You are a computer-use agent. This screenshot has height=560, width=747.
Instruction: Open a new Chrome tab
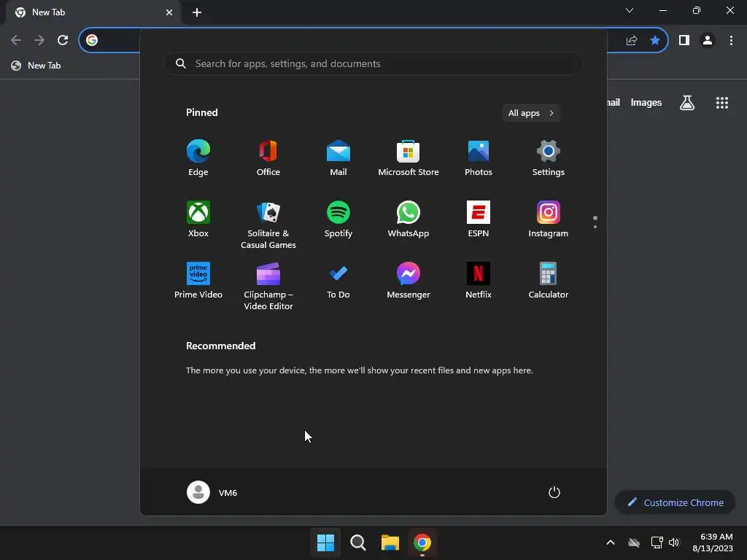197,12
